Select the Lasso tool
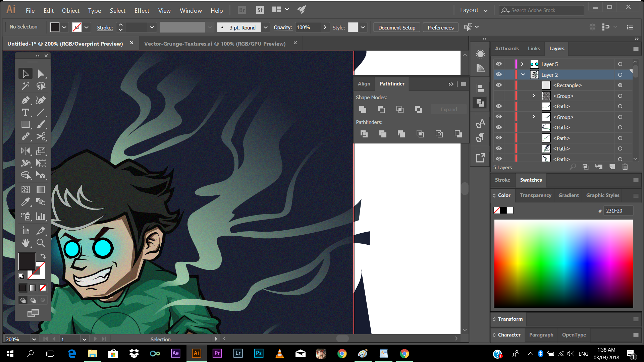Image resolution: width=644 pixels, height=362 pixels. pos(41,86)
